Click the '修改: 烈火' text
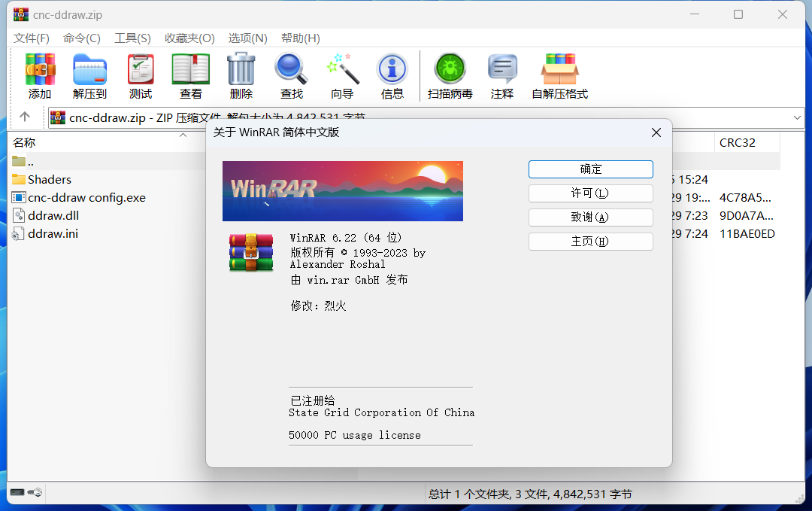Viewport: 812px width, 511px height. click(x=319, y=306)
